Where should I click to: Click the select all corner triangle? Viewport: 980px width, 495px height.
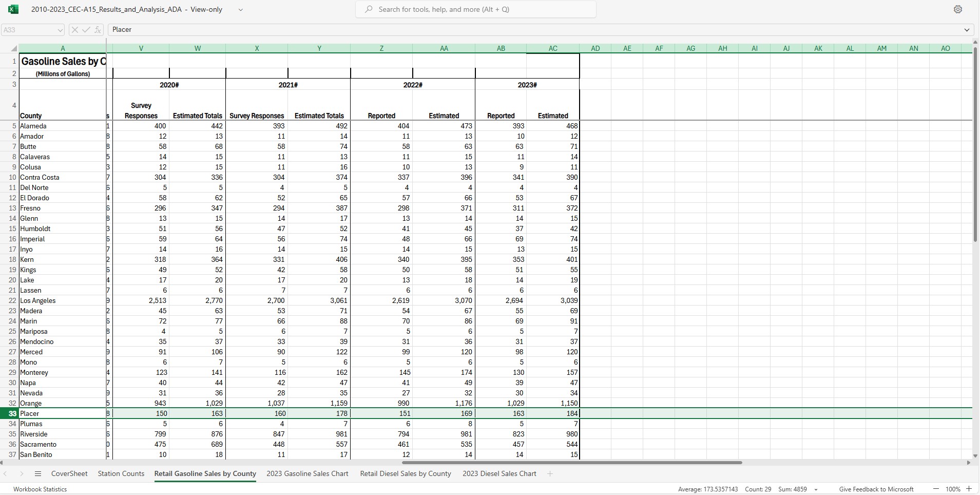click(14, 49)
